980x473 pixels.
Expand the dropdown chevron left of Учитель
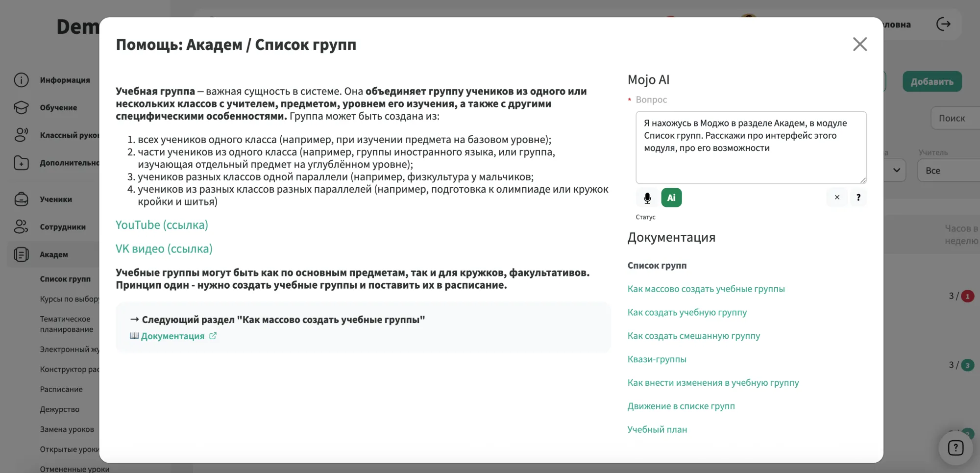tap(896, 170)
